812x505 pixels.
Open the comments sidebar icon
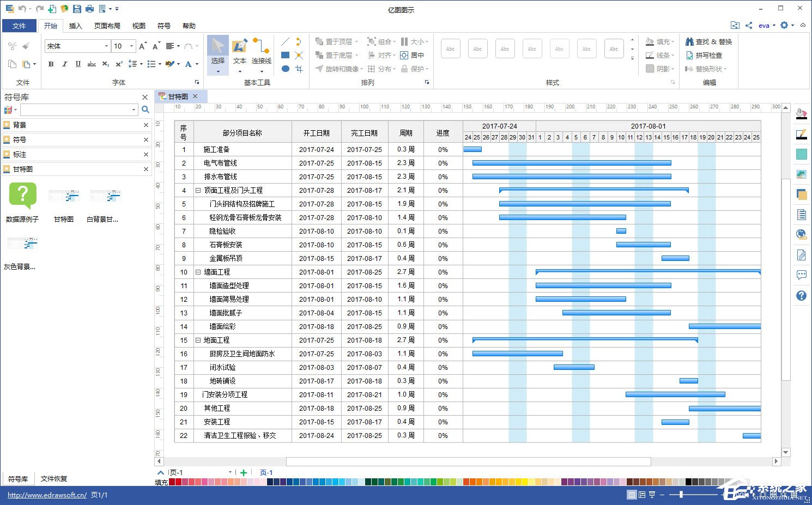tap(801, 275)
